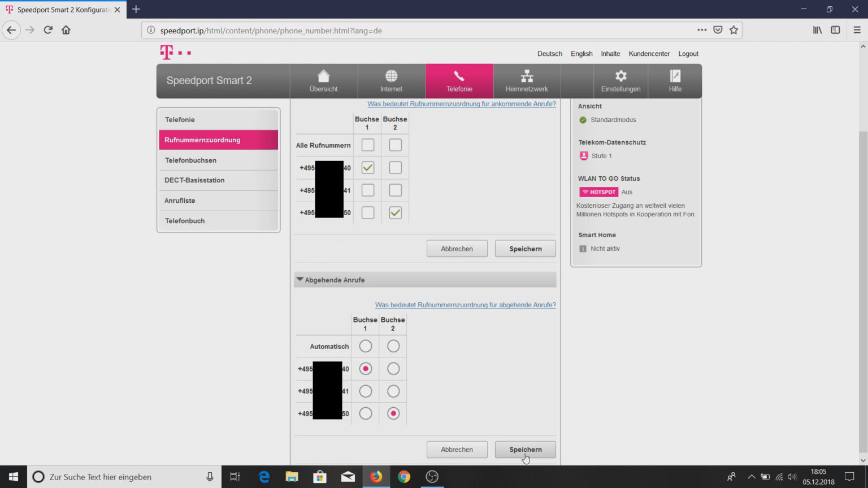868x488 pixels.
Task: Select Automatisch radio for Buchse 2
Action: tap(393, 346)
